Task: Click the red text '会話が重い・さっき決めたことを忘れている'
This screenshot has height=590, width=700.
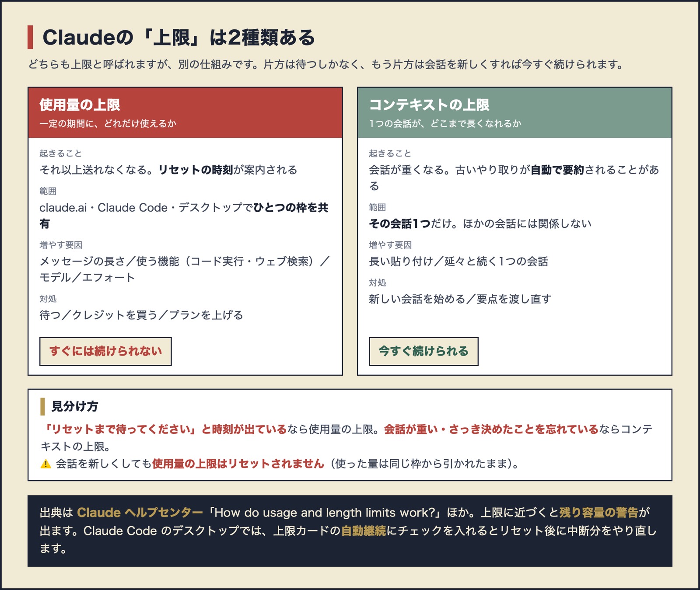Action: point(491,429)
